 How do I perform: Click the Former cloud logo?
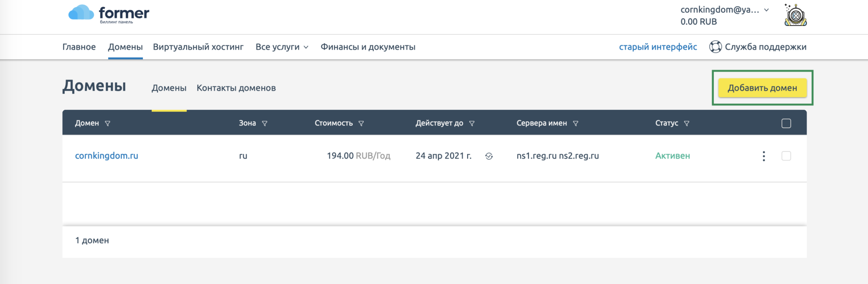[81, 13]
